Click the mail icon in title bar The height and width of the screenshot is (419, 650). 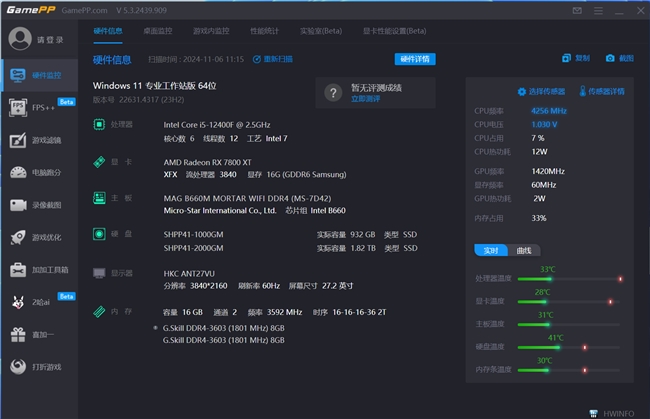coord(577,11)
